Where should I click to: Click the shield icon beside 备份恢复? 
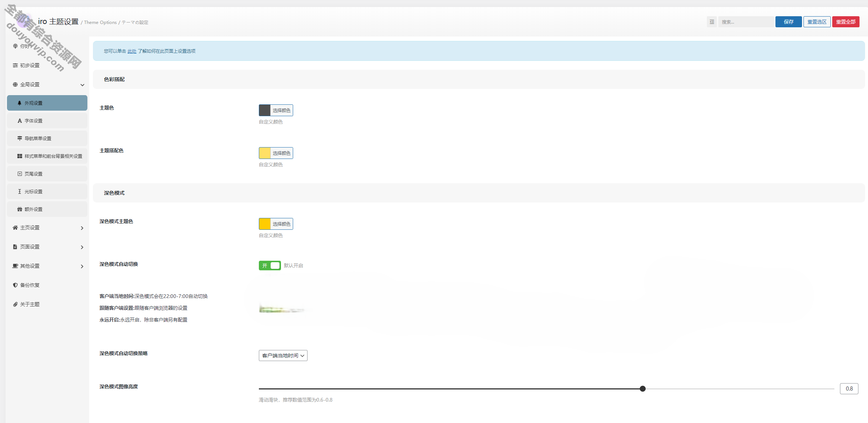pos(15,285)
